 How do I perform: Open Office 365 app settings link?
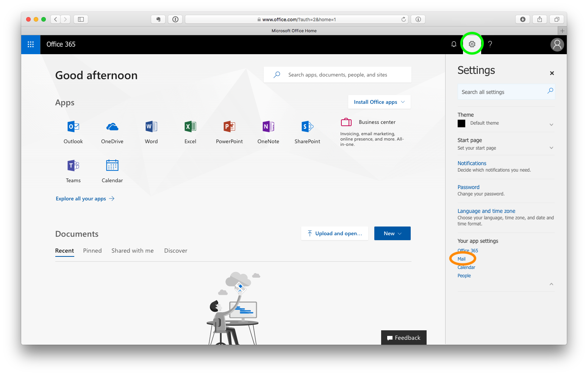pos(468,251)
